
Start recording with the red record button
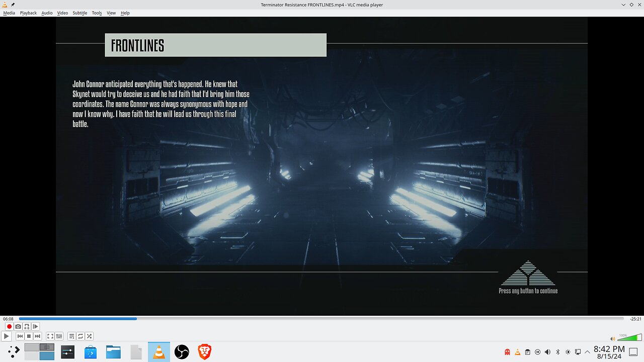tap(9, 327)
